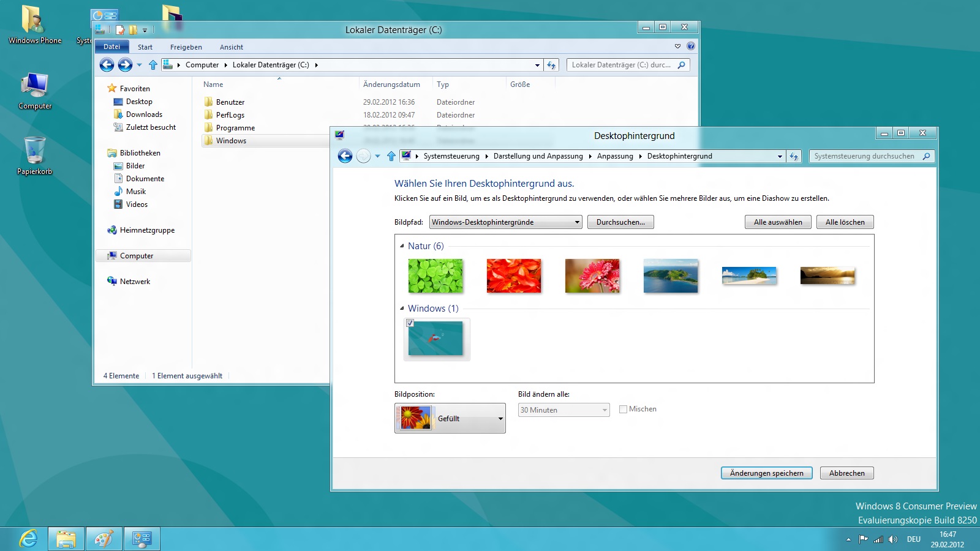Click the volume icon in system tray
980x551 pixels.
tap(893, 539)
